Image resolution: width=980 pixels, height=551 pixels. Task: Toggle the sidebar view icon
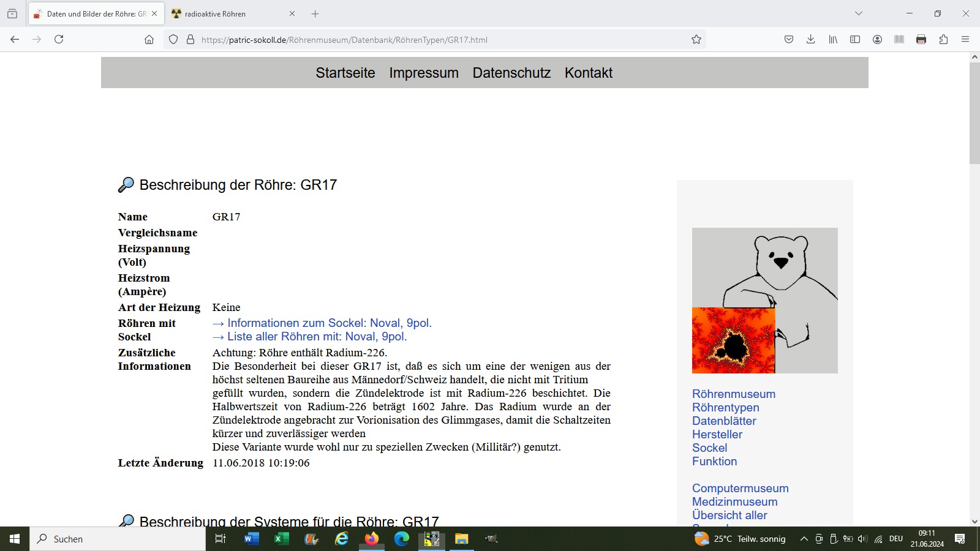click(x=855, y=39)
